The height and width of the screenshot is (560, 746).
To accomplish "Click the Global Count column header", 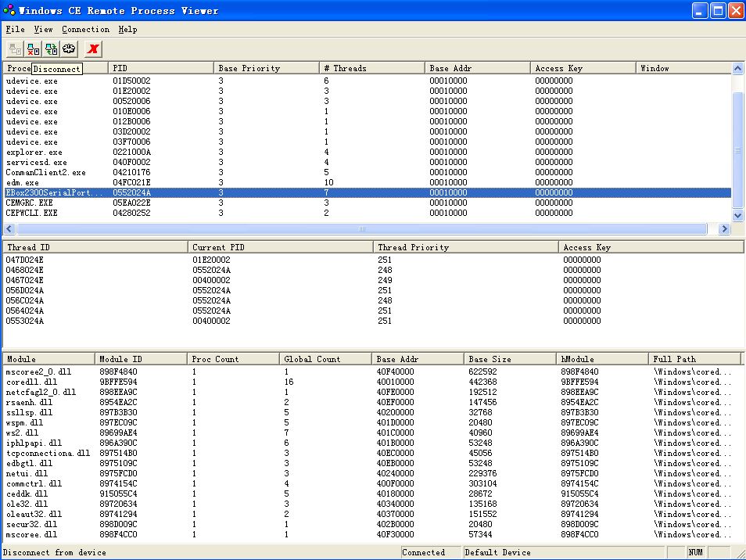I will point(326,359).
